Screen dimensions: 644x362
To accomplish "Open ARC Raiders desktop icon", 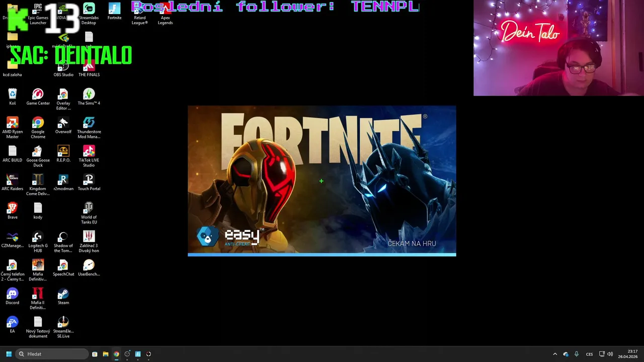I will coord(13,183).
